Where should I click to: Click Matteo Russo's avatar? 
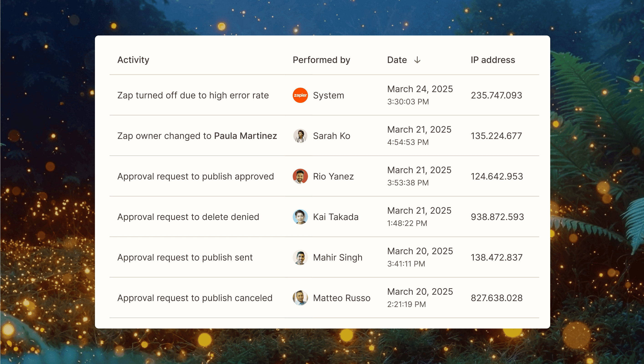[x=300, y=298]
